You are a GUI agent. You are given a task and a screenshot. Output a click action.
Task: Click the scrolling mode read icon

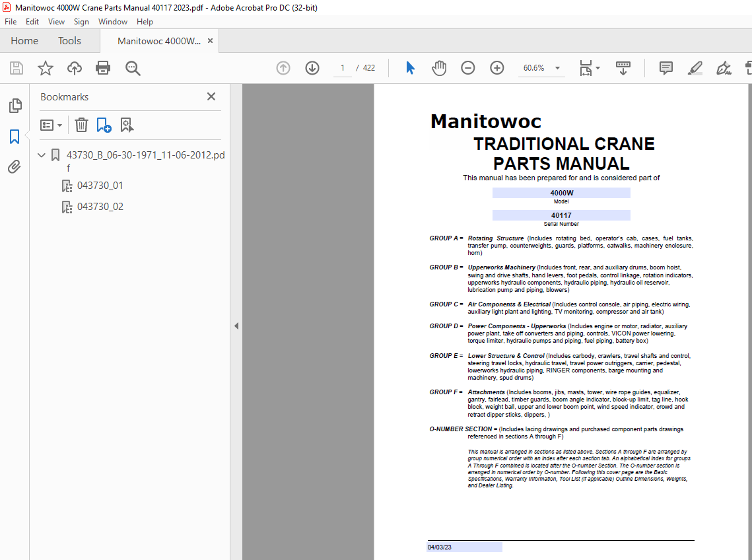tap(623, 68)
